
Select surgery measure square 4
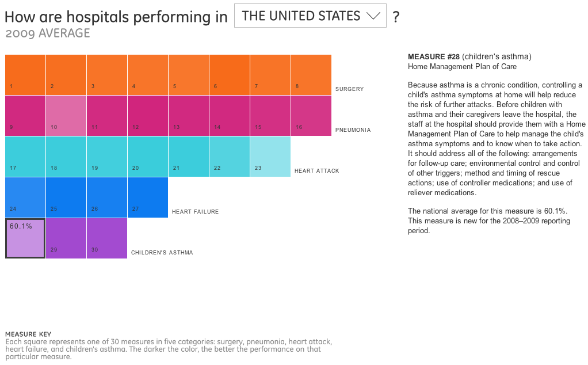[x=148, y=75]
